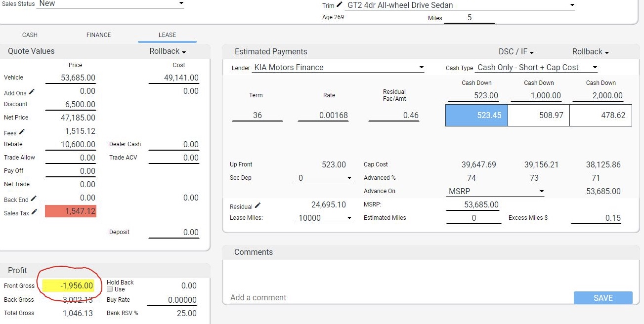
Task: Click the pencil icon next to Trim
Action: click(340, 5)
